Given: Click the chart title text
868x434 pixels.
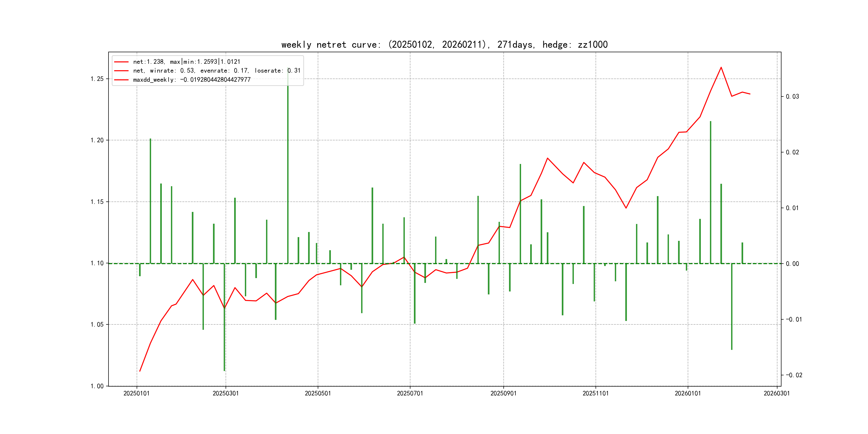Looking at the screenshot, I should coord(444,45).
